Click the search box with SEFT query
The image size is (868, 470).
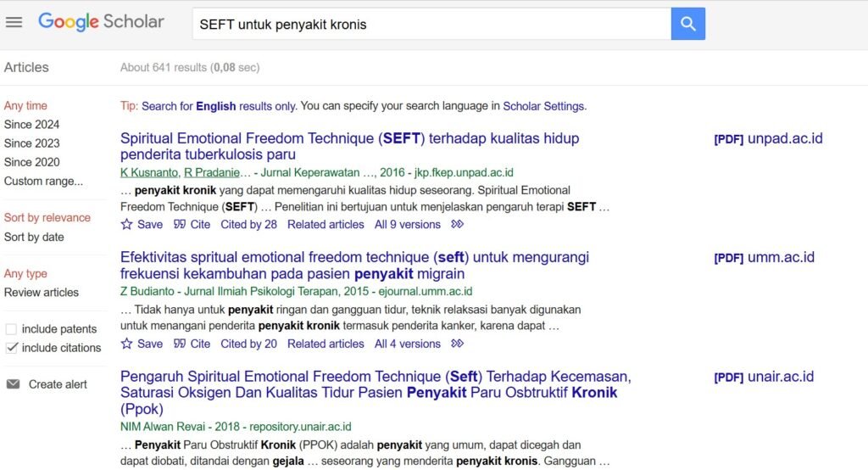pos(431,24)
